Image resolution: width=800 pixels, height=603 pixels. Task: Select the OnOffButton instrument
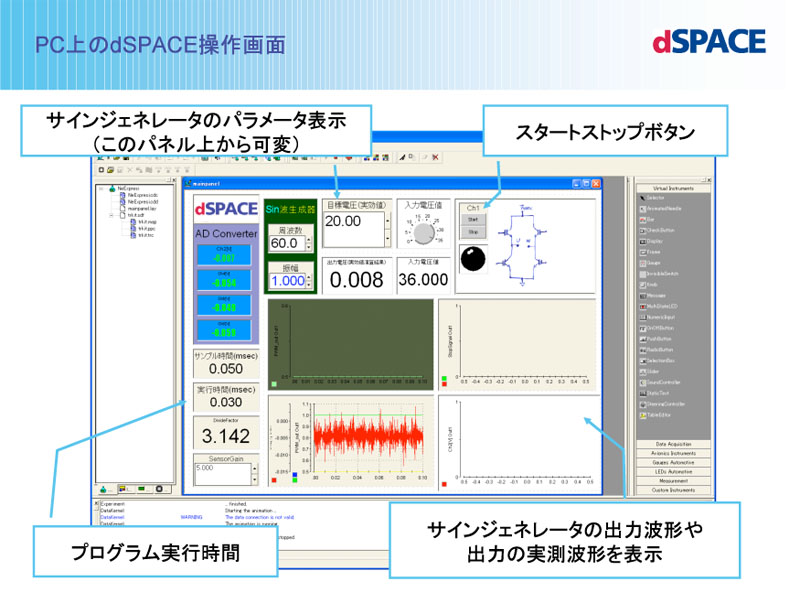point(657,328)
